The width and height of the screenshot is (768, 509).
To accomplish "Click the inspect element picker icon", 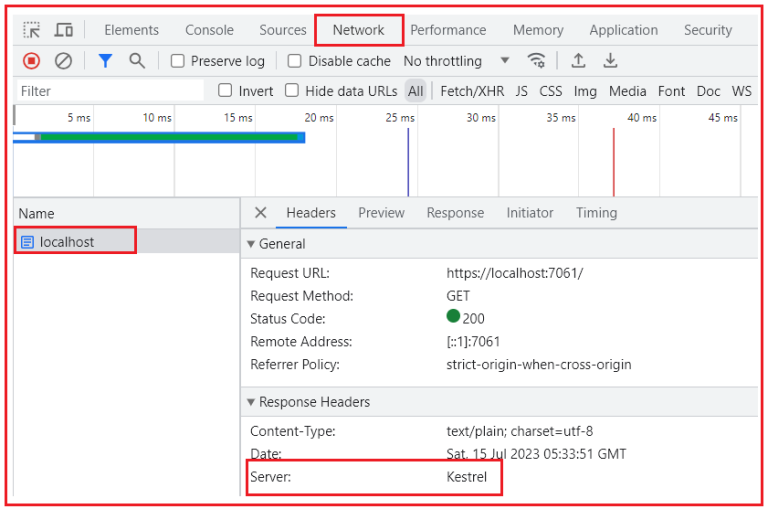I will click(x=32, y=30).
